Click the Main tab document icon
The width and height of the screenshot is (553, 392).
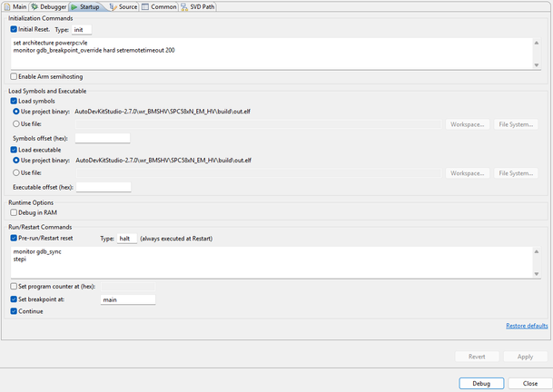tap(7, 6)
